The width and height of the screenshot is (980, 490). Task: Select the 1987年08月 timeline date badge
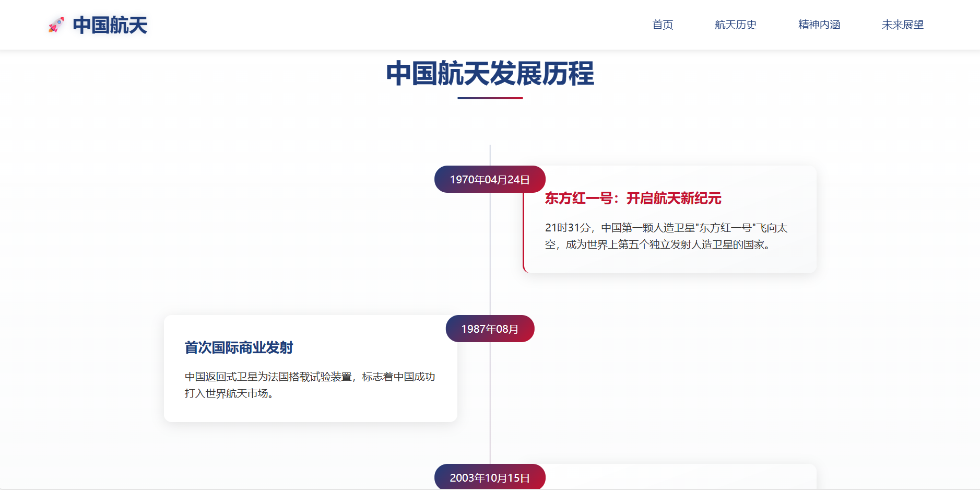[x=490, y=329]
